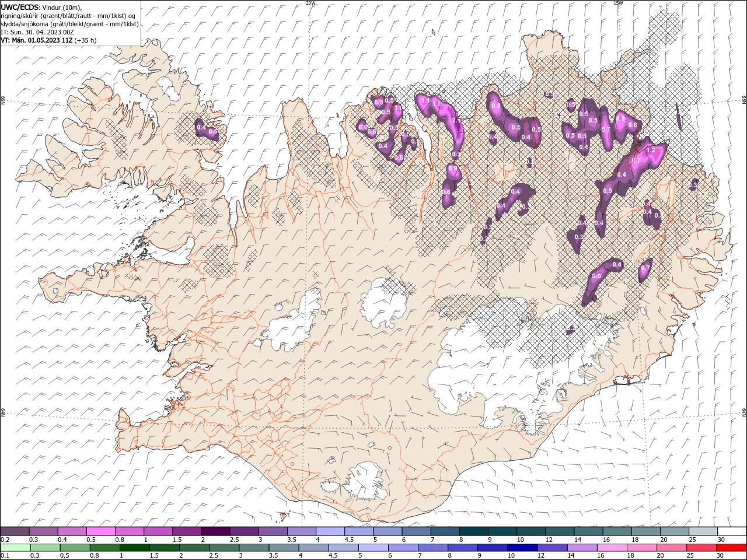Pick the rain scale swatch starting at 0.5

75,548
